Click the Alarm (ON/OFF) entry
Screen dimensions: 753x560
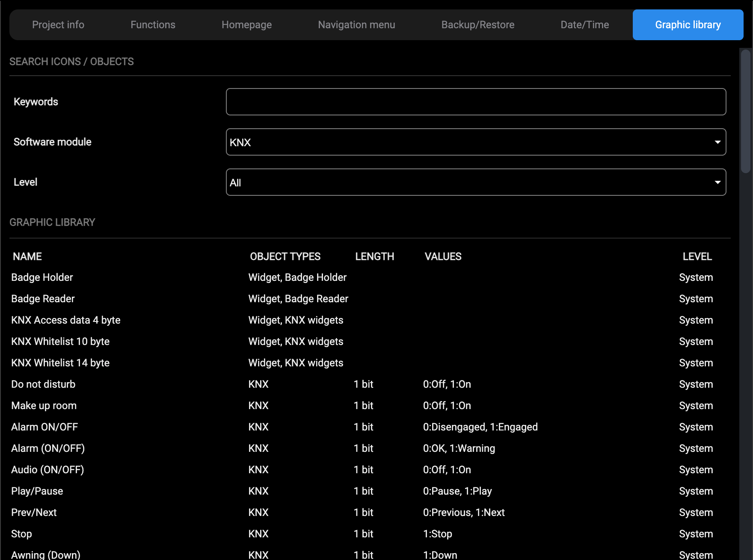tap(48, 448)
